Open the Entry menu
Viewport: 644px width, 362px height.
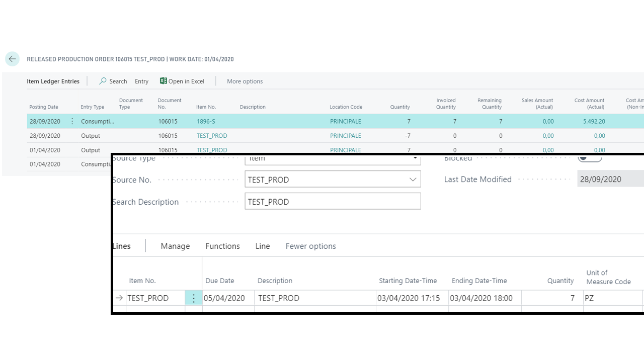(141, 81)
